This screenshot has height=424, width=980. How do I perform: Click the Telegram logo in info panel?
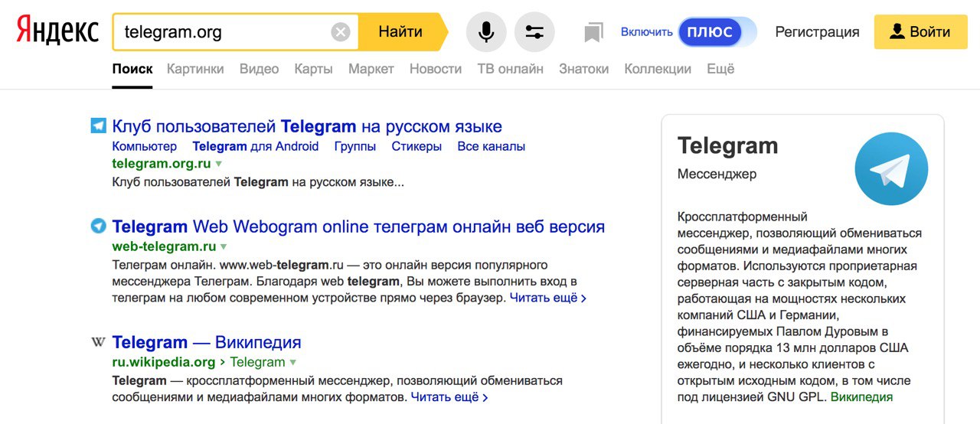pyautogui.click(x=891, y=169)
